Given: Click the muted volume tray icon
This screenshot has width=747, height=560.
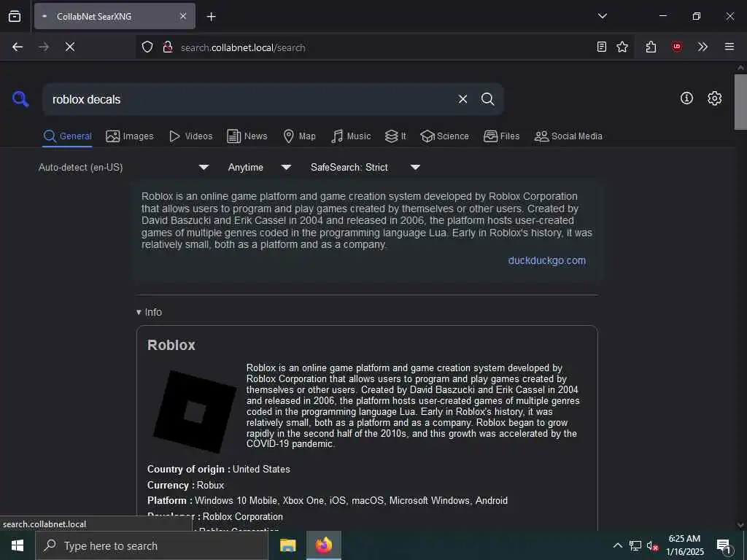Looking at the screenshot, I should coord(652,545).
